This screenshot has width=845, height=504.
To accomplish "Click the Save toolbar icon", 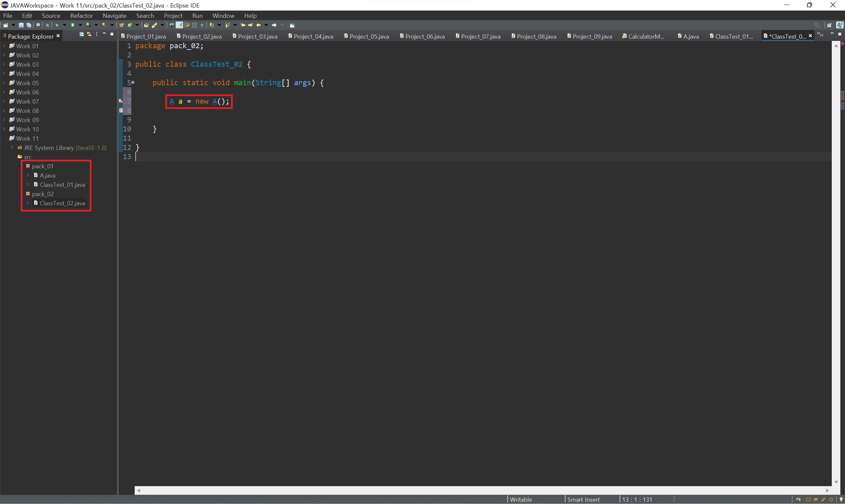I will (x=21, y=25).
